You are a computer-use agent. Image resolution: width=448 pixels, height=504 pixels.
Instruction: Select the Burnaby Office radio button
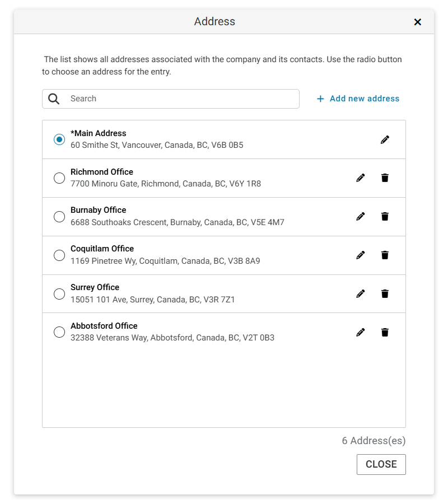pos(59,216)
